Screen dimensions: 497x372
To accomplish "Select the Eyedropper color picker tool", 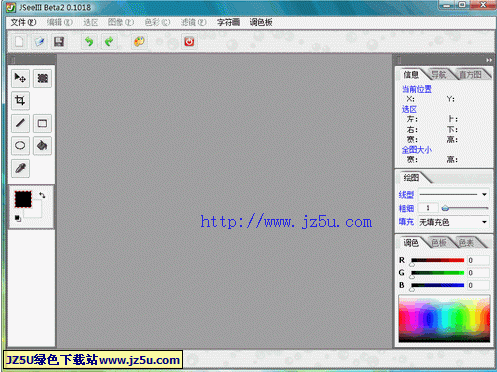I will pos(20,168).
